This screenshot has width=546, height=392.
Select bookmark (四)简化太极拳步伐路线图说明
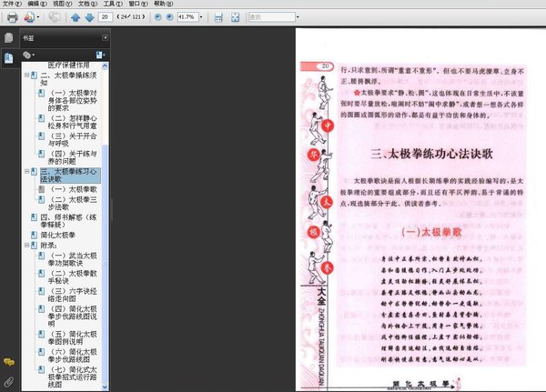click(73, 317)
